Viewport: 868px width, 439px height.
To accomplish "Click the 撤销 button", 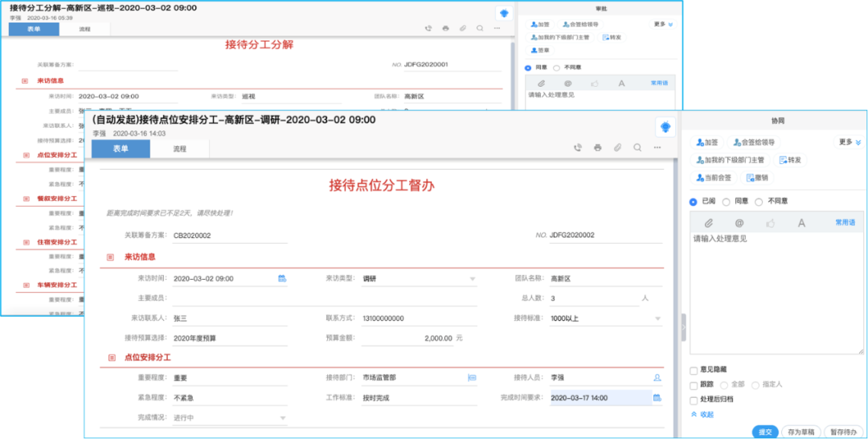I will click(x=757, y=178).
